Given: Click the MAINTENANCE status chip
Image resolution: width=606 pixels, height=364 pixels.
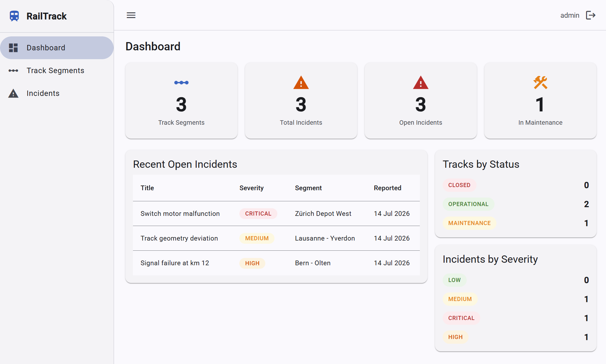Looking at the screenshot, I should [470, 223].
